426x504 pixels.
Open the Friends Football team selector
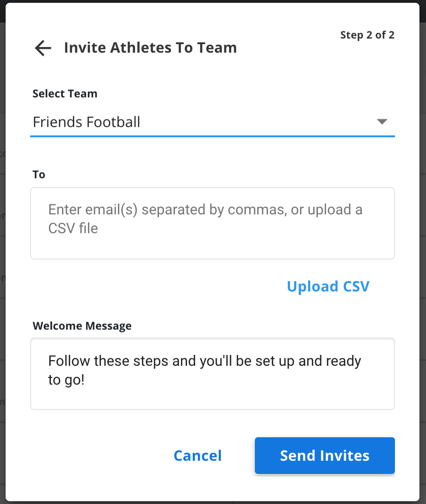click(x=212, y=122)
